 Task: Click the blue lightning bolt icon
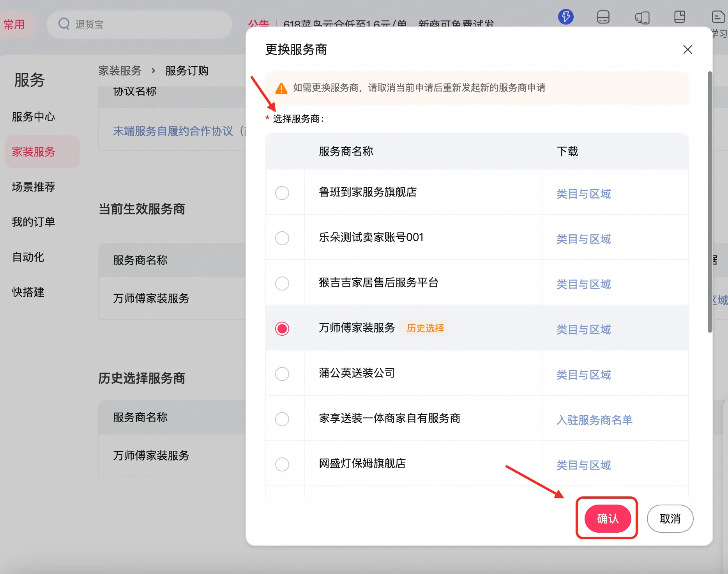click(565, 17)
